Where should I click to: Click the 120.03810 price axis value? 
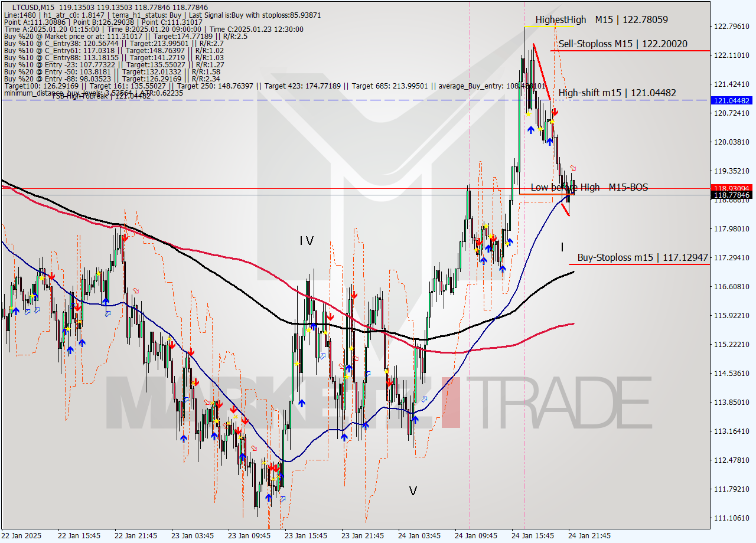[732, 142]
